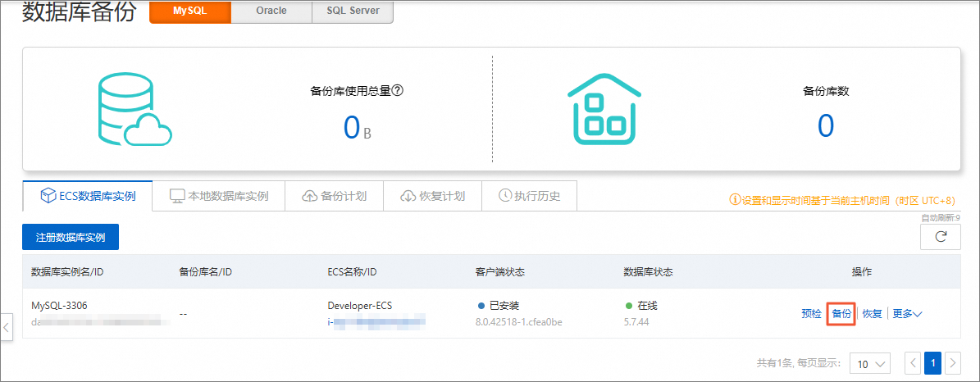Switch to the MySQL database type tab
This screenshot has height=382, width=980.
190,11
